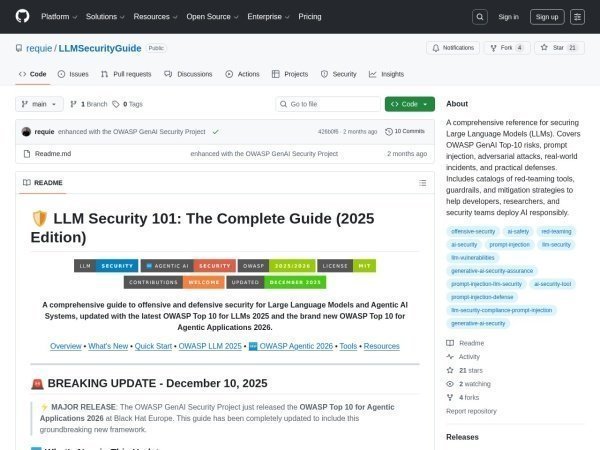Fork the repository using the Fork button

click(x=507, y=48)
